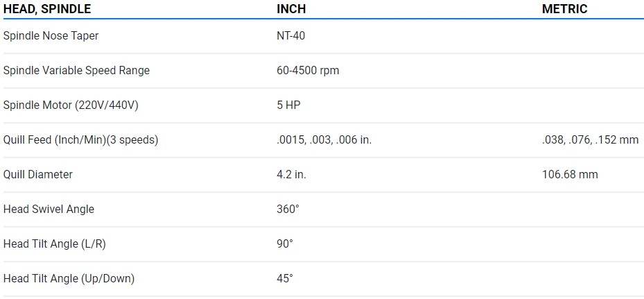Click the .038, .076, .152 mm value

pos(590,139)
